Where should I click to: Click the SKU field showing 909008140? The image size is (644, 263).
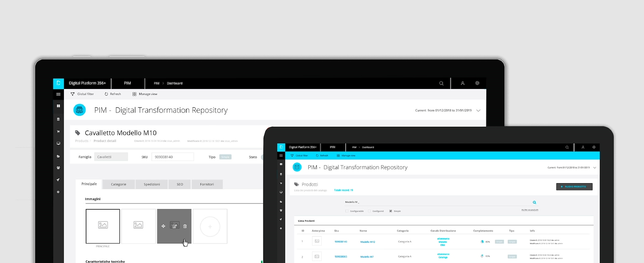coord(173,157)
